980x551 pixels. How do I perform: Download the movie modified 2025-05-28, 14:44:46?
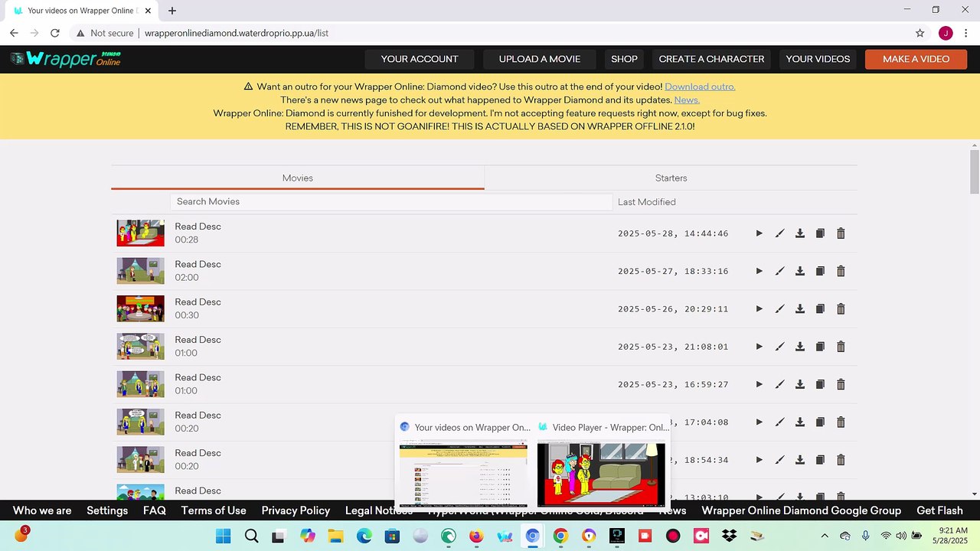[800, 233]
